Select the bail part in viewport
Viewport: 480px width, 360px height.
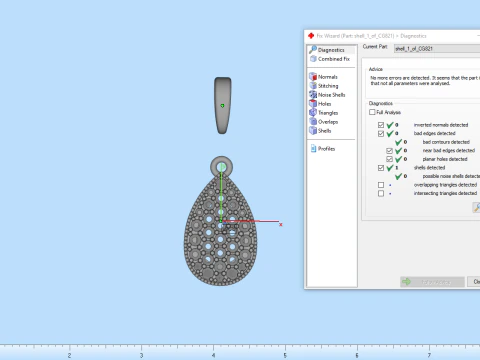coord(223,106)
